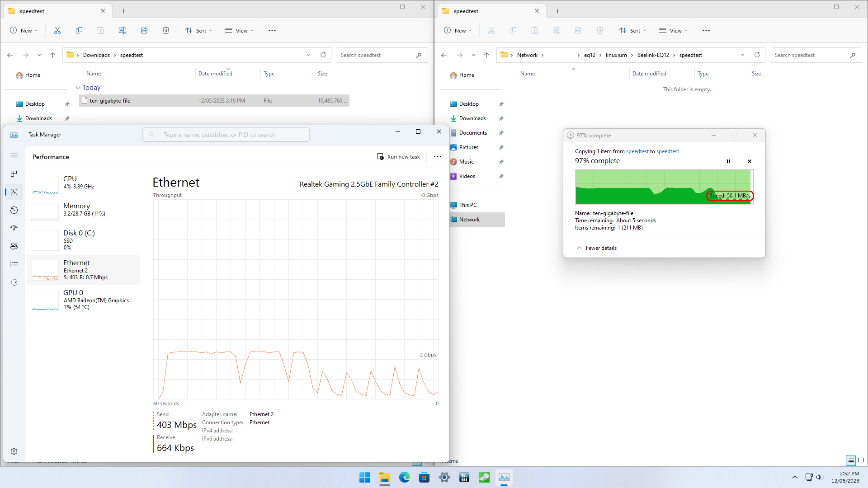Open Task Manager Users icon
The image size is (868, 488).
click(x=14, y=246)
